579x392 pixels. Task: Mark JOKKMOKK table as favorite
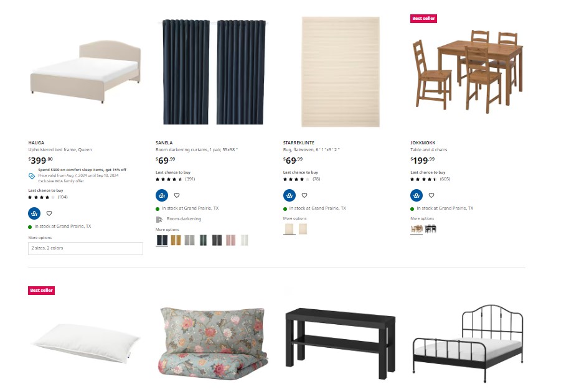tap(431, 195)
